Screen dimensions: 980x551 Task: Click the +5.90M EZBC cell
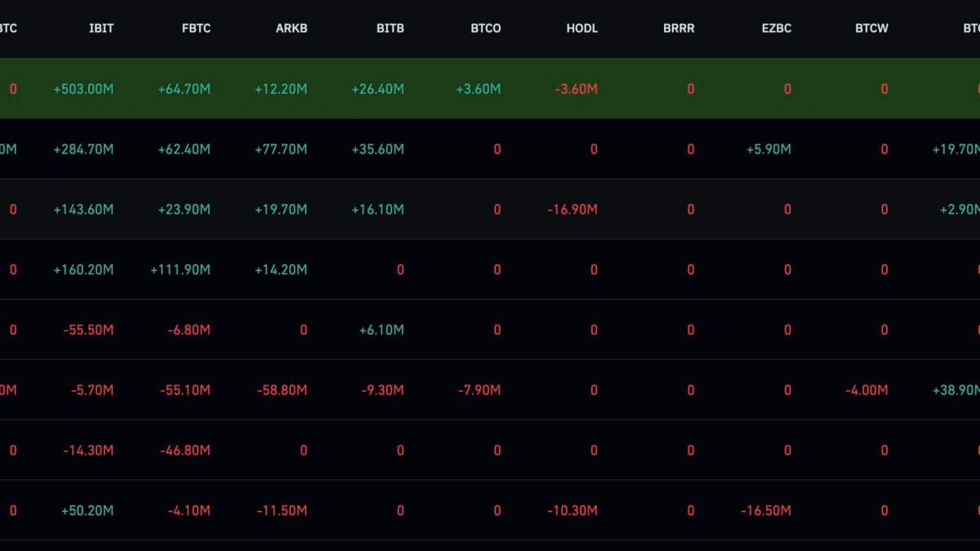[768, 149]
